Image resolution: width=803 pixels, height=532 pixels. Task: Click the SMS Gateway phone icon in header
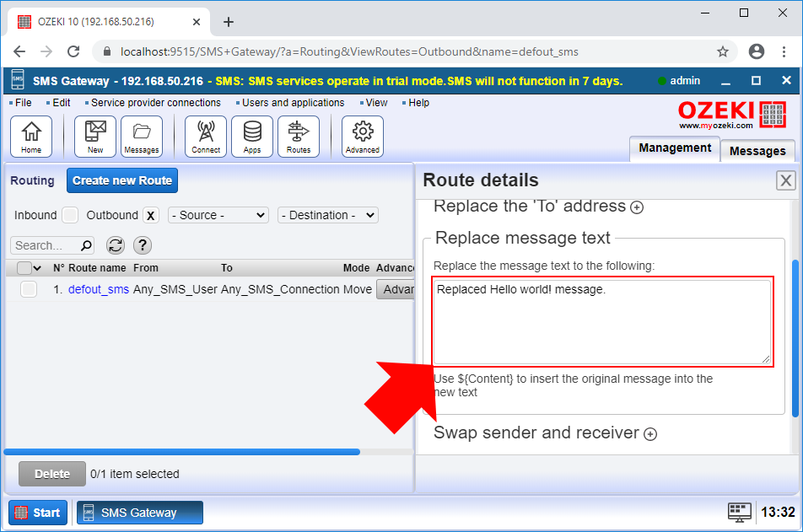click(x=18, y=80)
